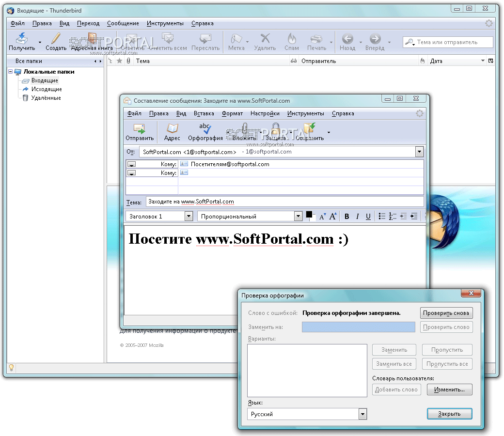Click the Вложить paperclip attach icon

click(x=245, y=128)
